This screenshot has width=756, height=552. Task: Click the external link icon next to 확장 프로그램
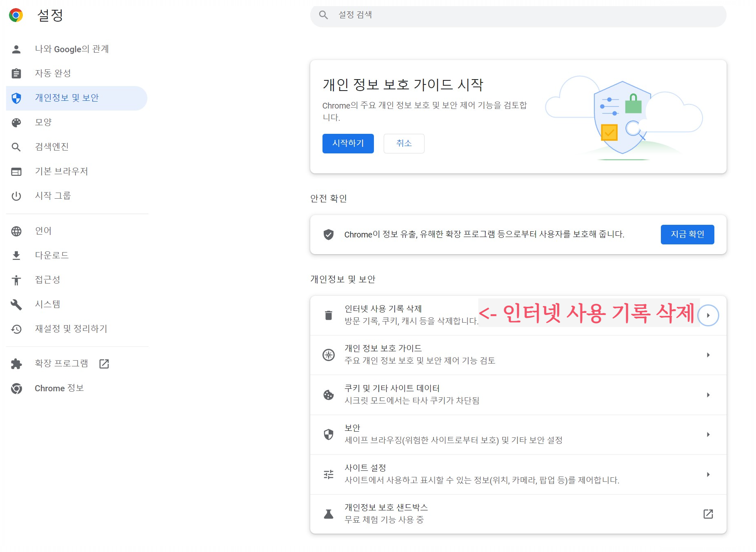[x=104, y=364]
